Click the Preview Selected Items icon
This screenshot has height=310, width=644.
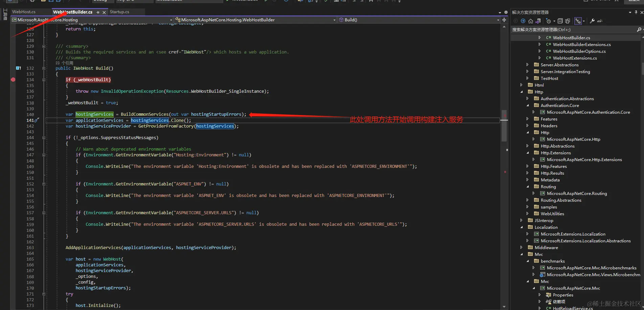pos(600,21)
